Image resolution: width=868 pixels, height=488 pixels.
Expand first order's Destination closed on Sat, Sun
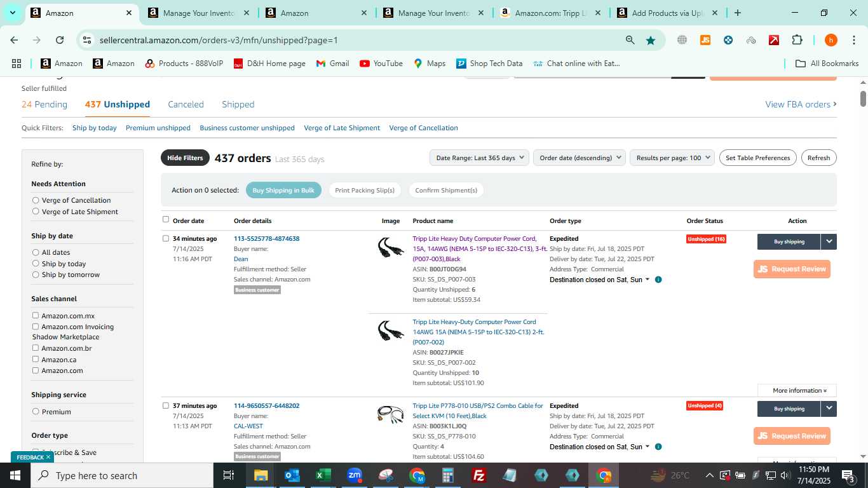[x=600, y=280]
